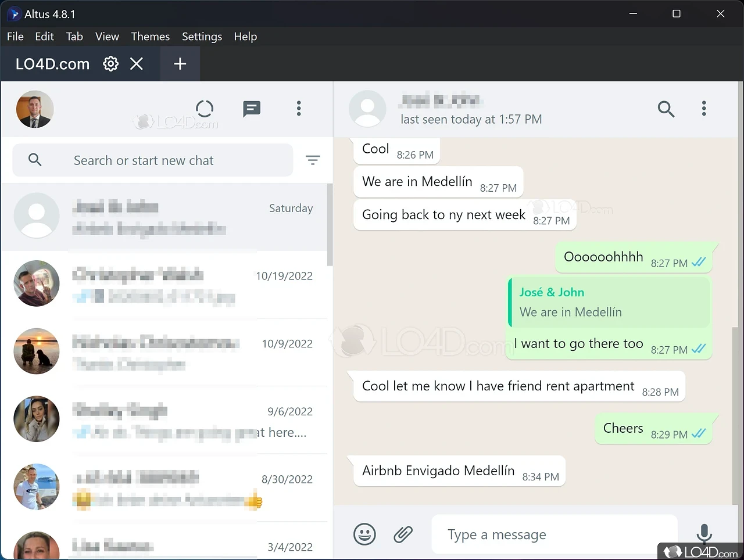
Task: Click the 'Oooooohhhh' sent message
Action: 634,257
